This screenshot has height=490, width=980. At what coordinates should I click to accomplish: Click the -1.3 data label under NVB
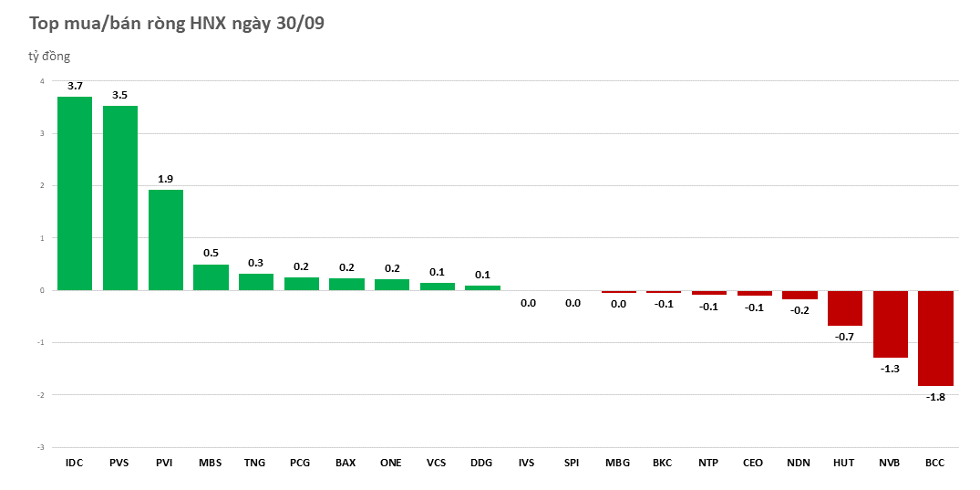point(890,369)
